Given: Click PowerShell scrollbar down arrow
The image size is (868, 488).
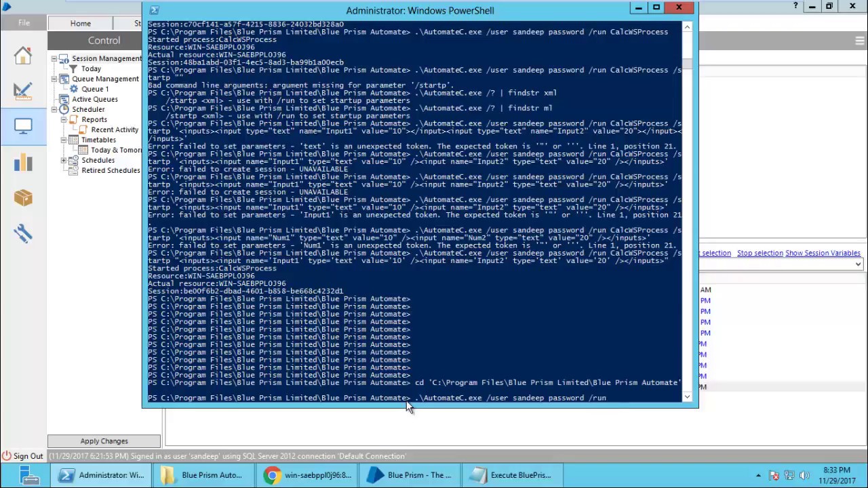Looking at the screenshot, I should tap(687, 397).
